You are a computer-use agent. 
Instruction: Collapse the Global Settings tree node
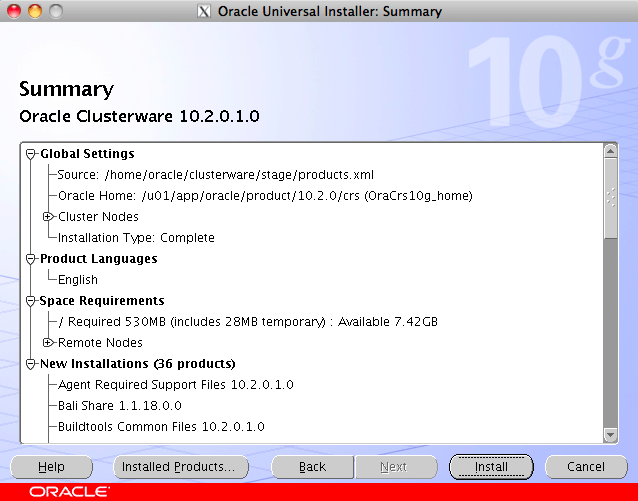[31, 154]
